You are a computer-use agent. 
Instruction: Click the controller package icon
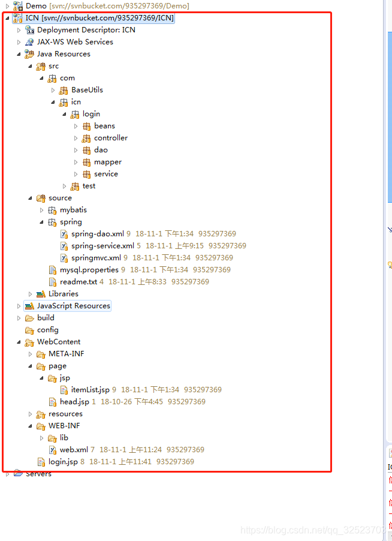point(86,139)
